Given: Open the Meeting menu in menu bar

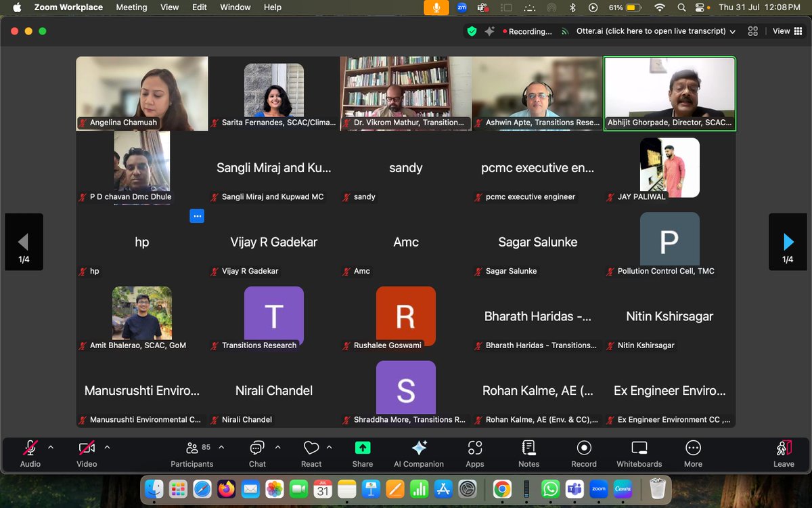Looking at the screenshot, I should pos(131,7).
